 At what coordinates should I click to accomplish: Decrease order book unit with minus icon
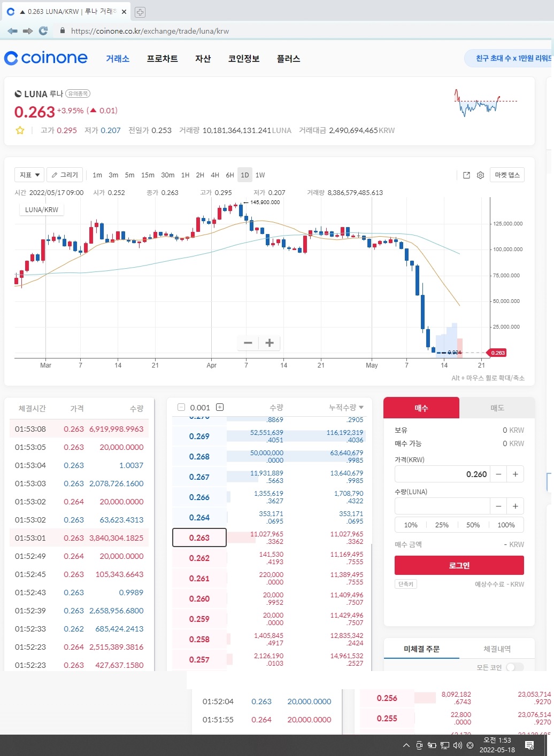(181, 407)
